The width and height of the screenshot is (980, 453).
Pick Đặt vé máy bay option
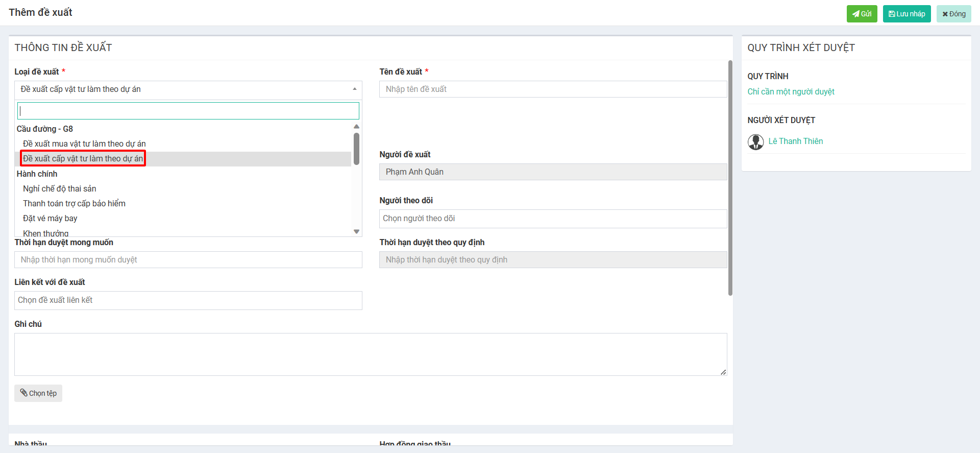[50, 219]
